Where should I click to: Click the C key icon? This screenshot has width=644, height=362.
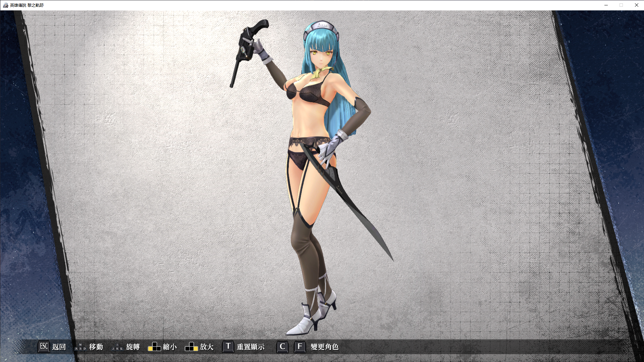coord(282,347)
